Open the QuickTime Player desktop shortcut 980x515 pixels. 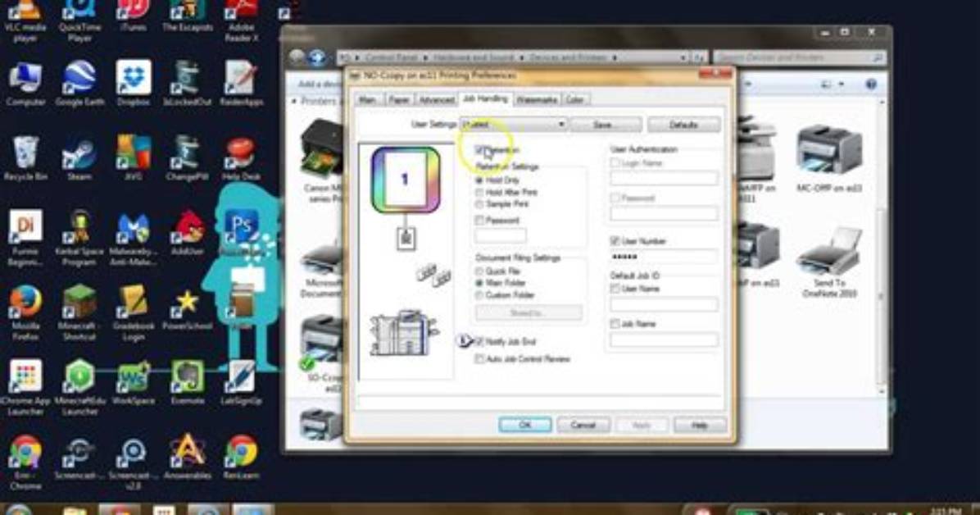click(79, 21)
